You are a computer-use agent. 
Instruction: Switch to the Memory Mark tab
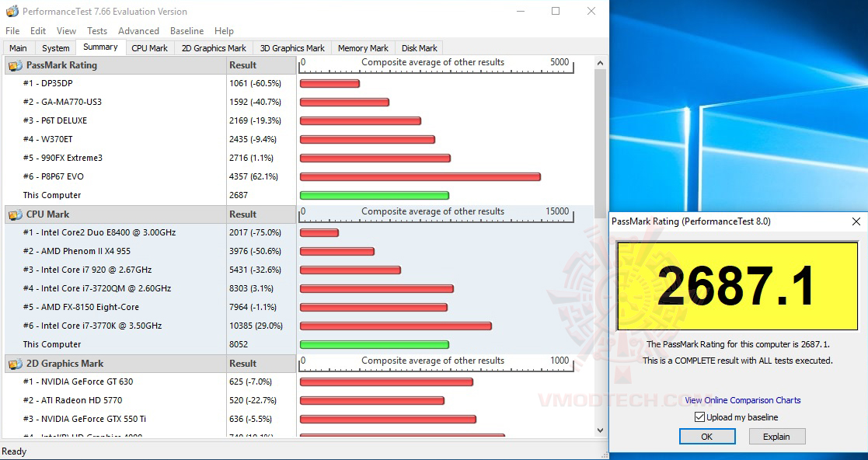(x=362, y=47)
